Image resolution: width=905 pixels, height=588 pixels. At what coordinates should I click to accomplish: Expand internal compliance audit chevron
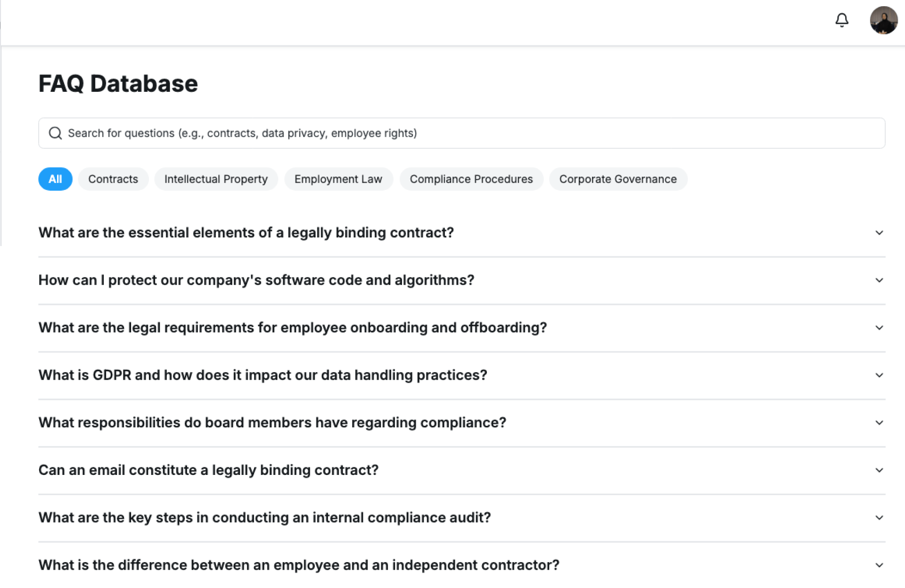(879, 518)
